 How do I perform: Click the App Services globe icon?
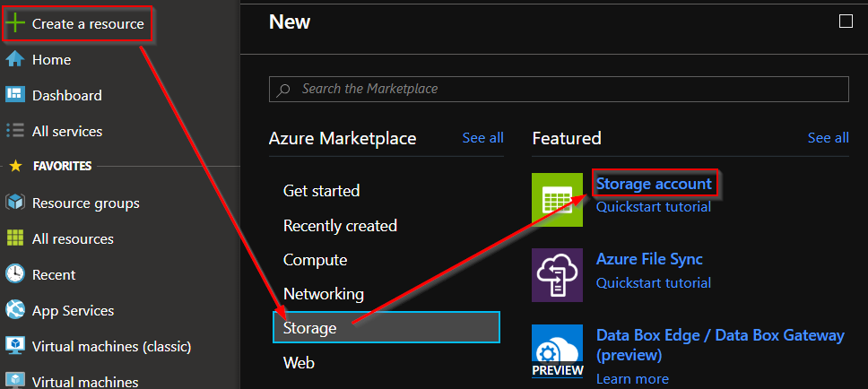click(x=15, y=310)
